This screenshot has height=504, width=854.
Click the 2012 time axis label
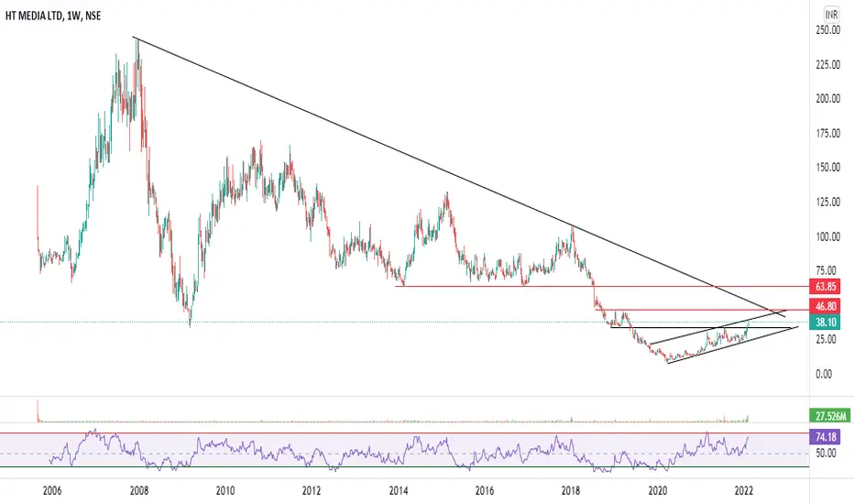click(x=312, y=491)
